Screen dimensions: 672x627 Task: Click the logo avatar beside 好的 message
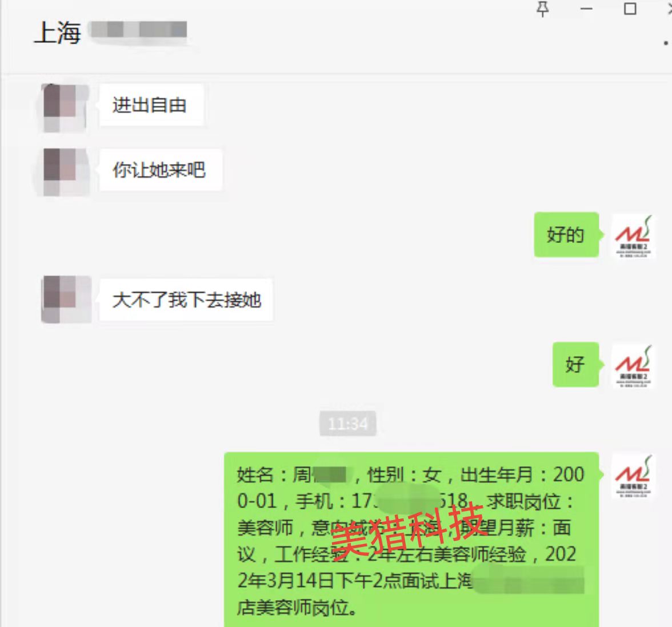[x=633, y=235]
